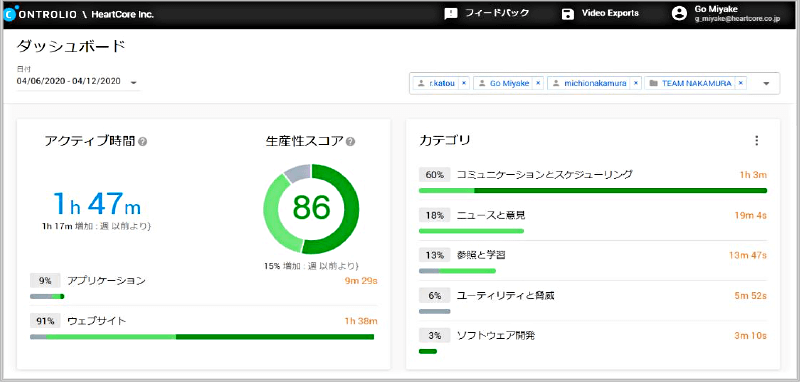Click the michionakamura user chip
This screenshot has width=800, height=382.
pos(594,83)
